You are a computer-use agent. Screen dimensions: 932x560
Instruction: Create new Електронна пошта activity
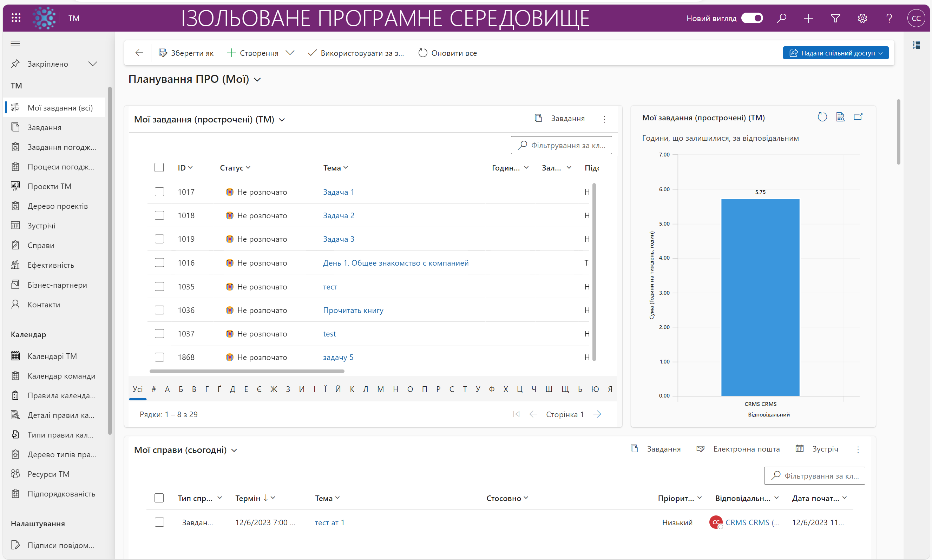click(738, 449)
